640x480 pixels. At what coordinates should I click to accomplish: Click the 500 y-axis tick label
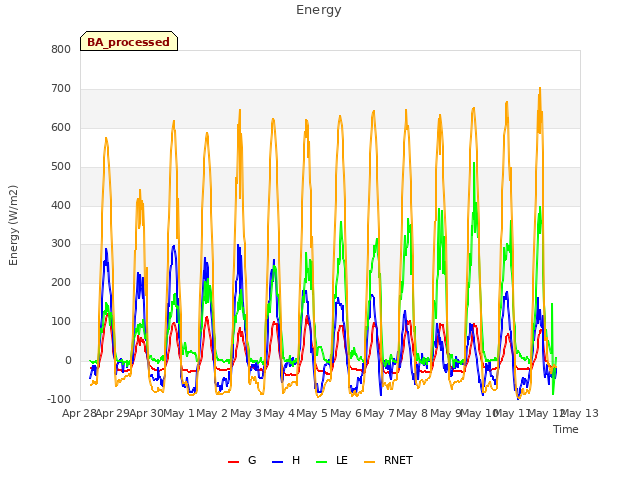[61, 167]
